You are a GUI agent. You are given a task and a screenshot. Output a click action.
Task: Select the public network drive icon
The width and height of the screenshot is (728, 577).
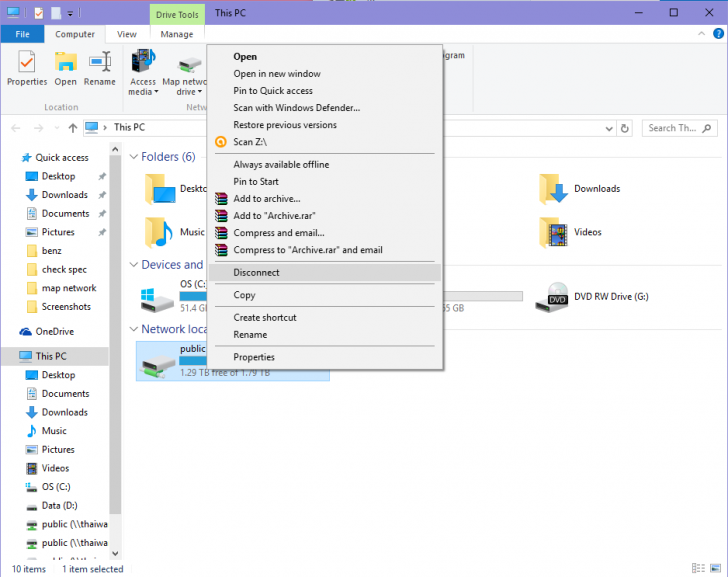coord(158,366)
